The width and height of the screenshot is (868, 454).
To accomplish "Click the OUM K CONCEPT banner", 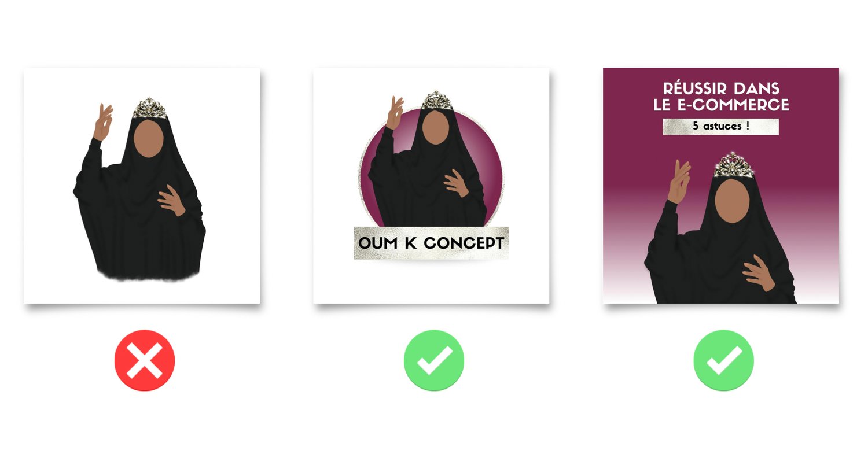I will [x=431, y=243].
